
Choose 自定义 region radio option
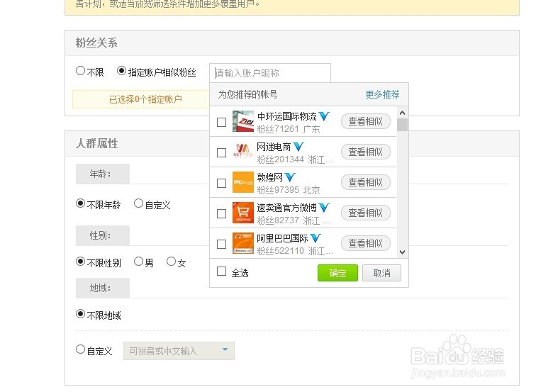pyautogui.click(x=80, y=349)
